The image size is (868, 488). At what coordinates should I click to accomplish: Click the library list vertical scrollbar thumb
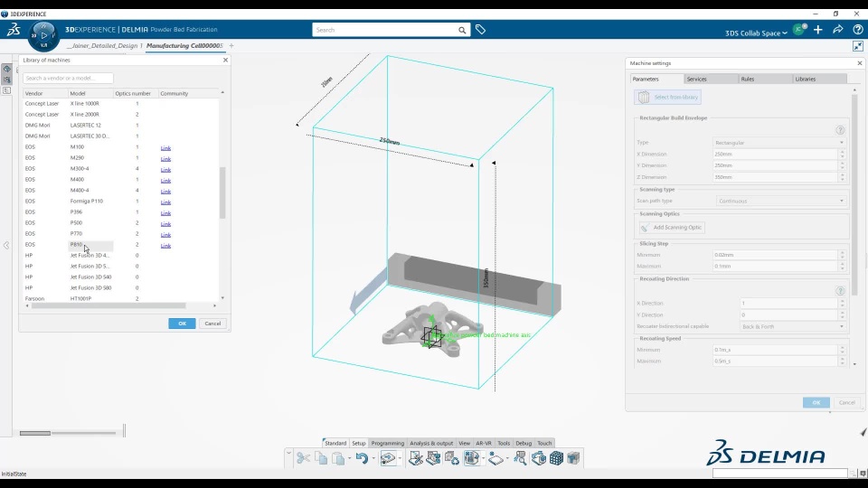click(x=222, y=192)
